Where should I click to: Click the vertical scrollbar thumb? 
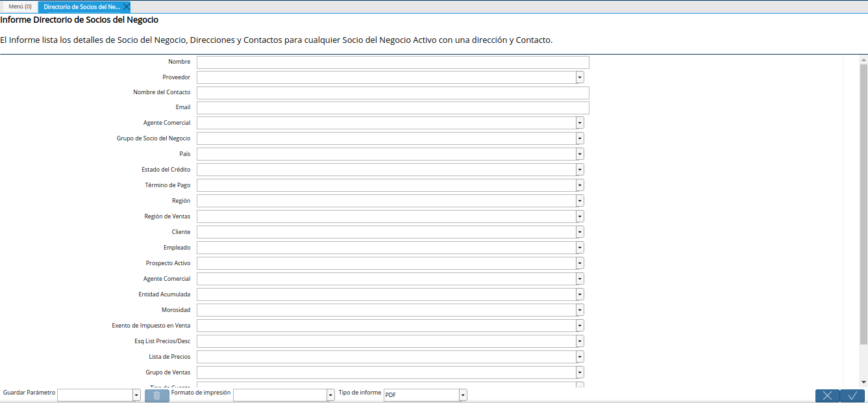pos(863,204)
